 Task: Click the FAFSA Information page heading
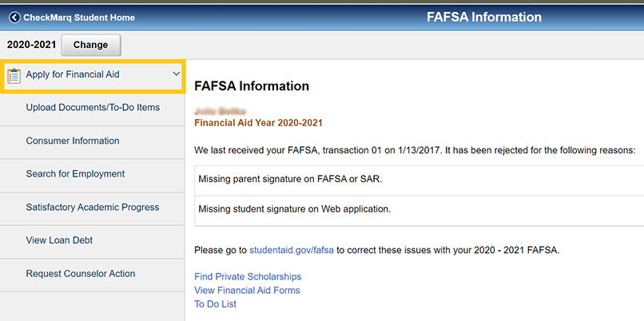pyautogui.click(x=252, y=86)
